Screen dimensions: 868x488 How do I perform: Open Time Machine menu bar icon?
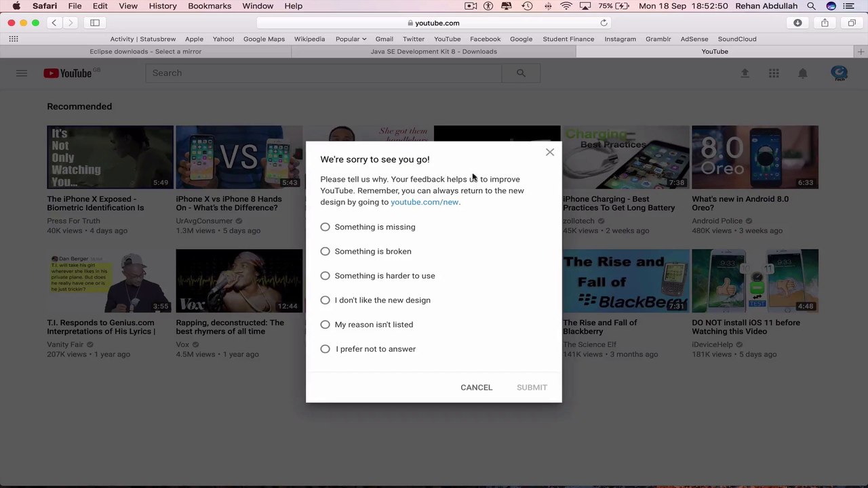tap(528, 6)
